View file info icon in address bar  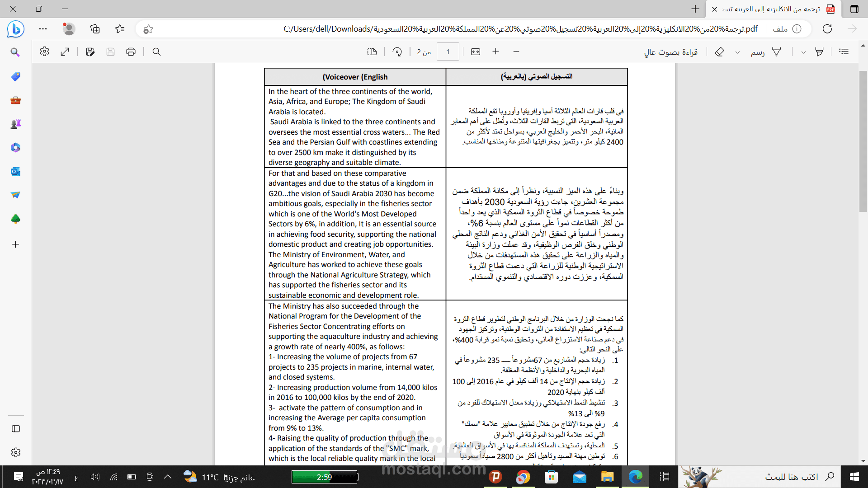797,29
